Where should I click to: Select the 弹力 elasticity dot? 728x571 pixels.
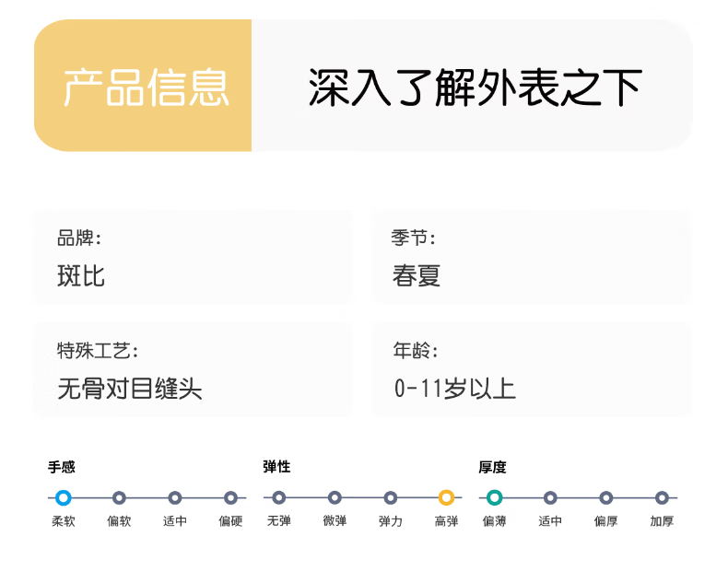[x=391, y=498]
